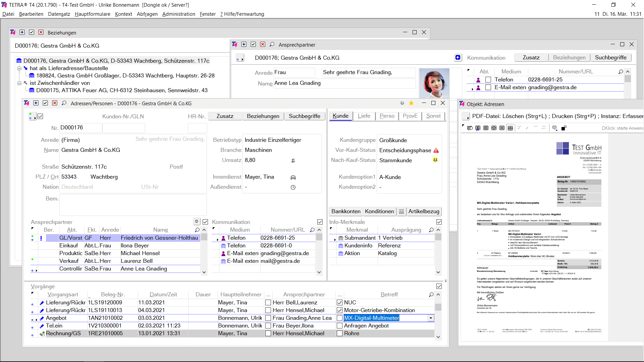
Task: Open the record menu arrow button in Adressen form
Action: [x=33, y=116]
